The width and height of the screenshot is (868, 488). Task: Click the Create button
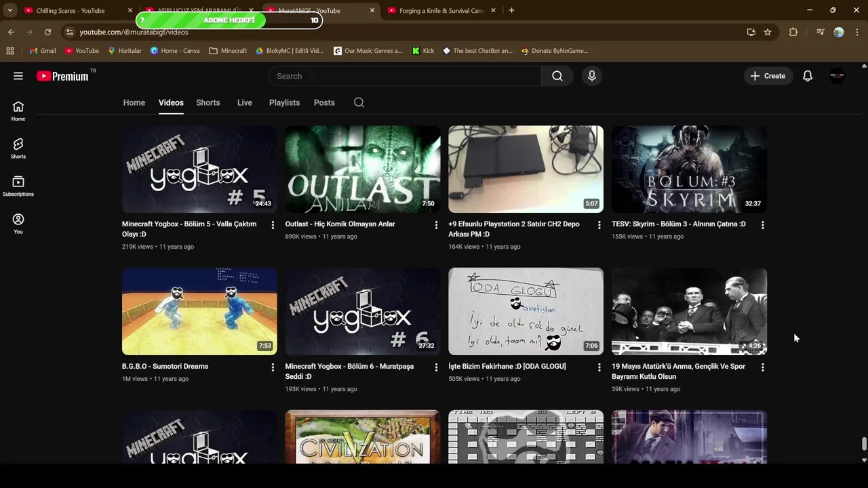(x=768, y=76)
